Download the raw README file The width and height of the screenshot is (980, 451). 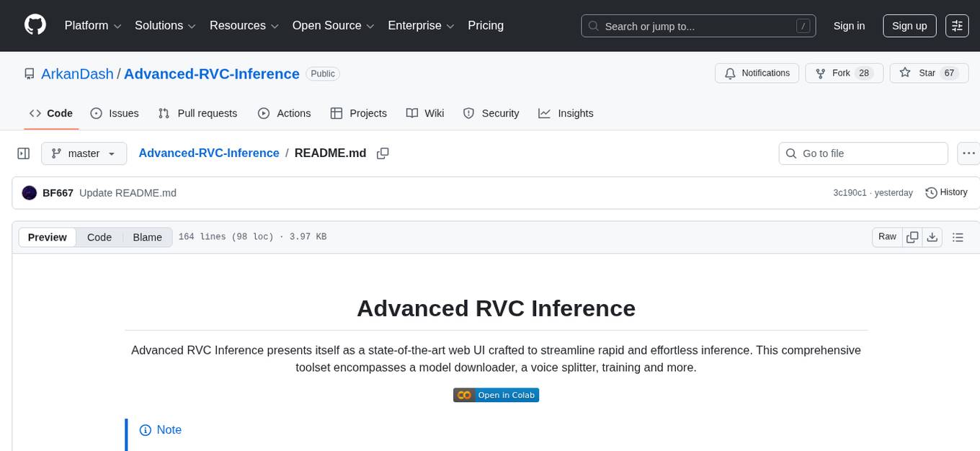pyautogui.click(x=932, y=236)
